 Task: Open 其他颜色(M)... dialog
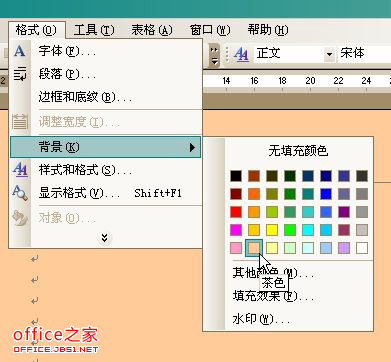click(x=273, y=274)
